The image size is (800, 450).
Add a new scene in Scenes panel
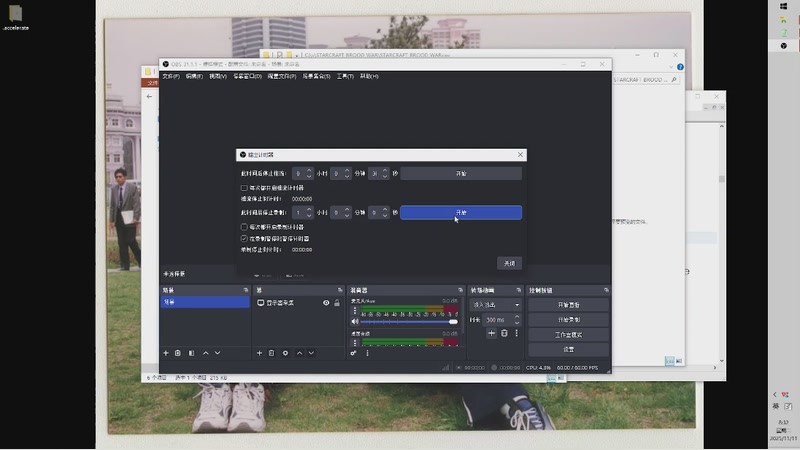[166, 353]
